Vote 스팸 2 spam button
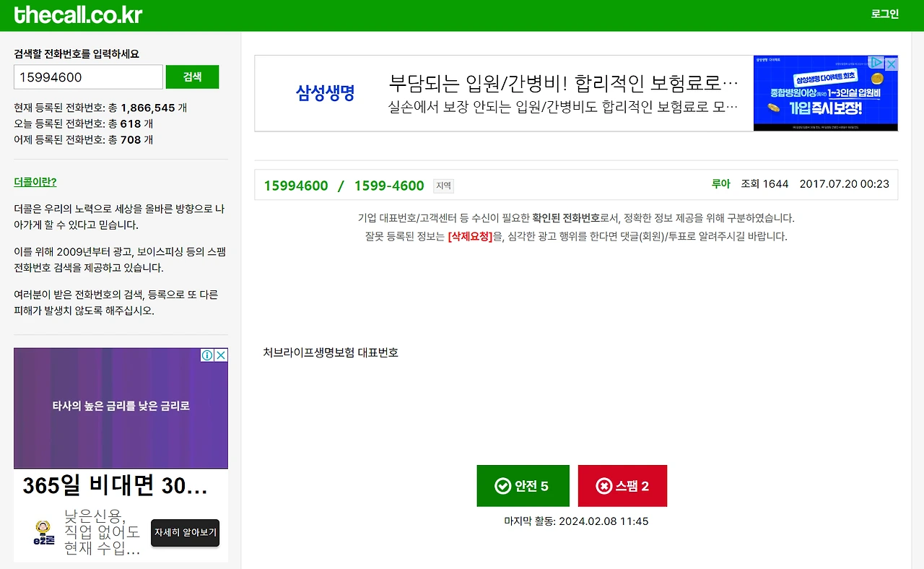924x569 pixels. pyautogui.click(x=622, y=486)
